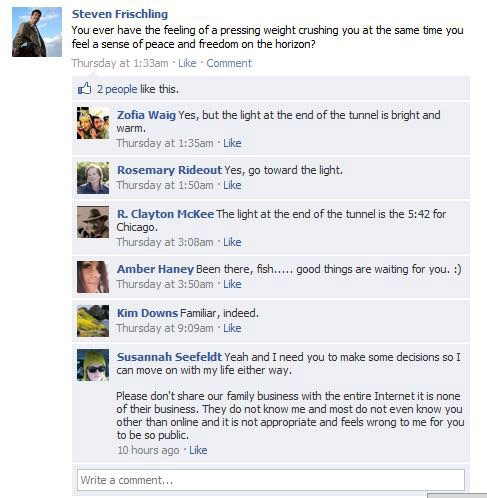Like Zofia Waig's comment
Image resolution: width=487 pixels, height=498 pixels.
pos(232,143)
